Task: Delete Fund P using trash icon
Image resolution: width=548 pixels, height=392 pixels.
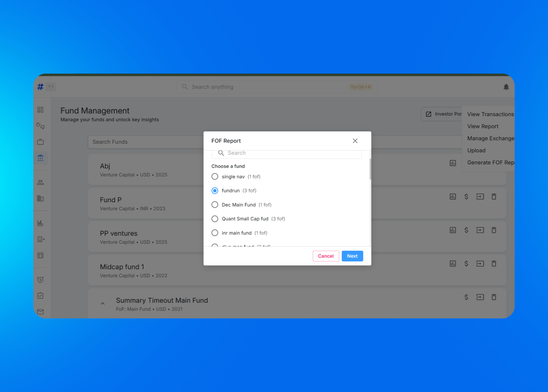Action: point(493,197)
